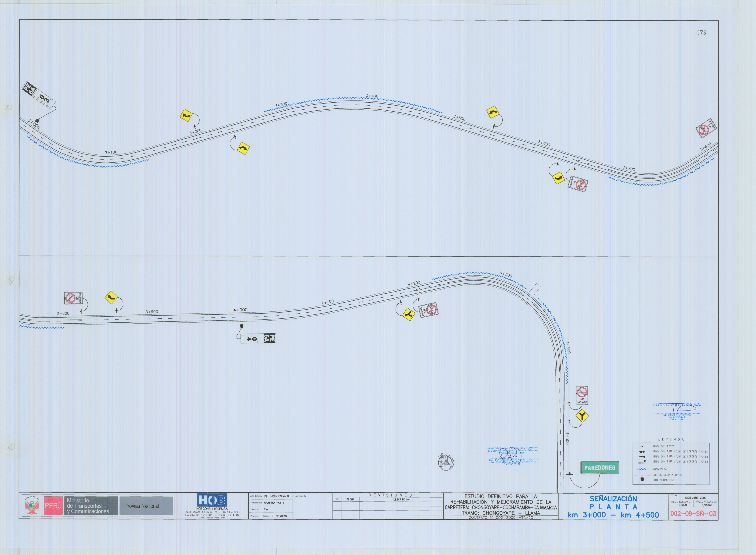
Task: Click yellow curve sign near station 3+500
Action: pos(493,112)
